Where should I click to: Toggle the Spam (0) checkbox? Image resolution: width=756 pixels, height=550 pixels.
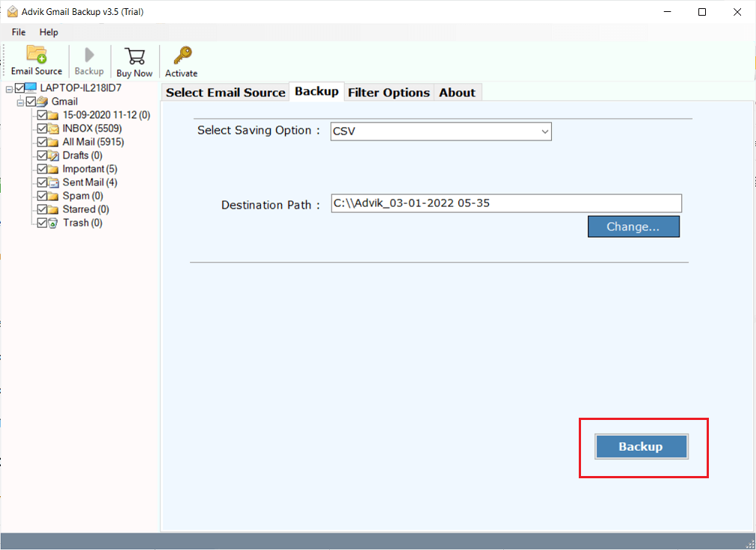(x=42, y=196)
